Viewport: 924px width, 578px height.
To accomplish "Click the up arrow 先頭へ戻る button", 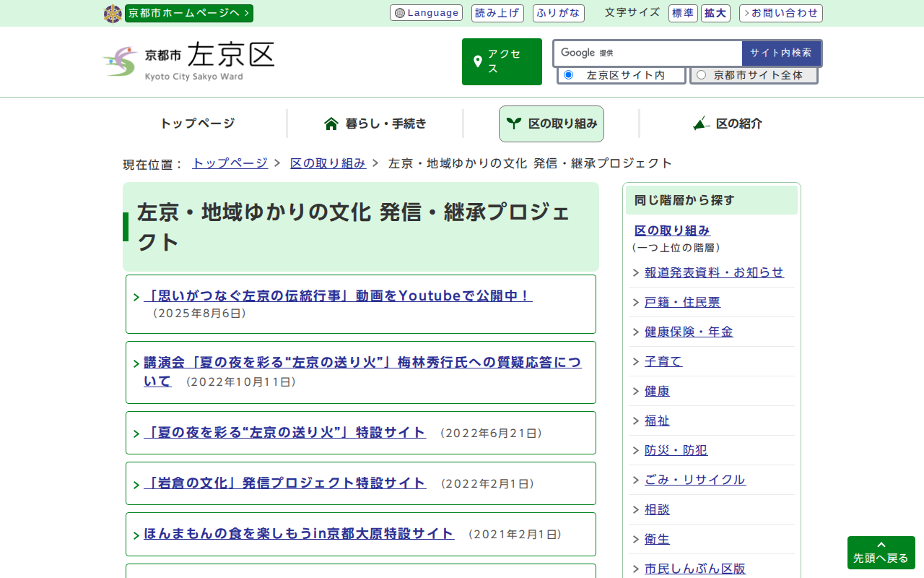I will click(x=881, y=553).
